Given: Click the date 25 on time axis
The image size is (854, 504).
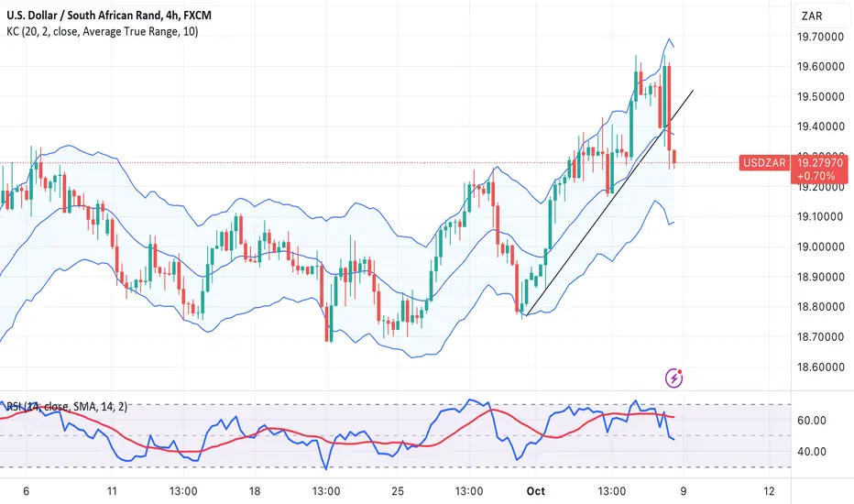Looking at the screenshot, I should point(398,491).
